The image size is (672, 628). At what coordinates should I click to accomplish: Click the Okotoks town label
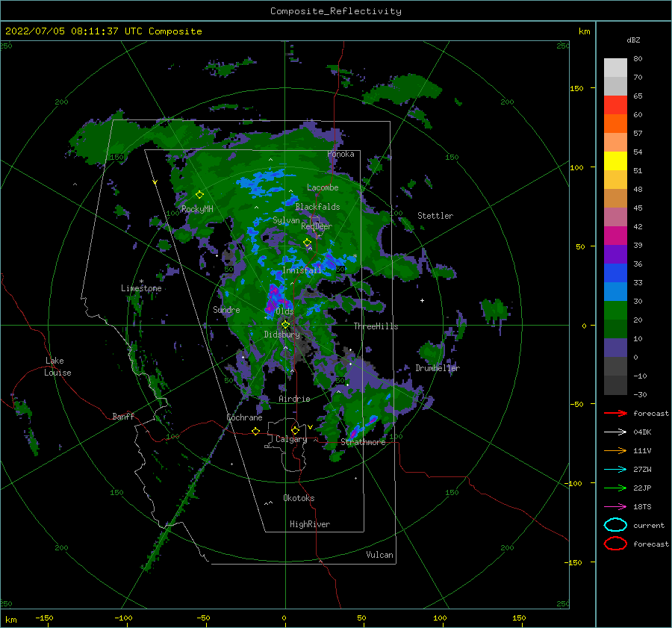[299, 498]
